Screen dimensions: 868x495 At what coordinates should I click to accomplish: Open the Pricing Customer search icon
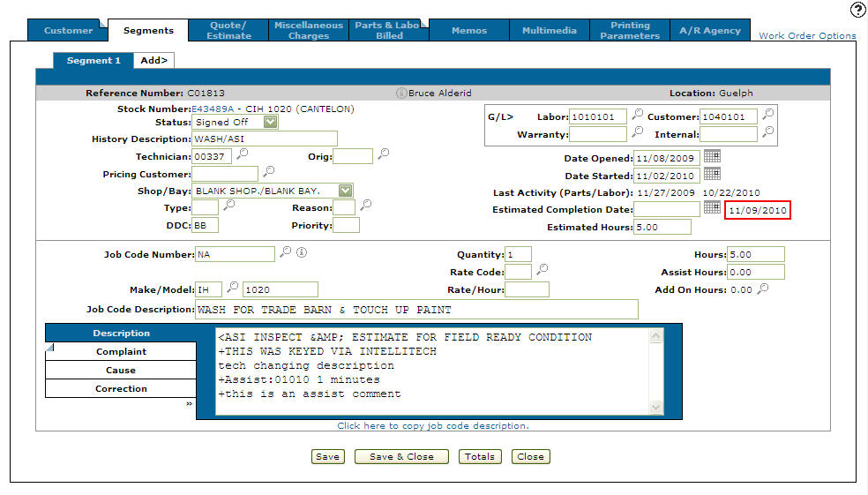(x=269, y=171)
